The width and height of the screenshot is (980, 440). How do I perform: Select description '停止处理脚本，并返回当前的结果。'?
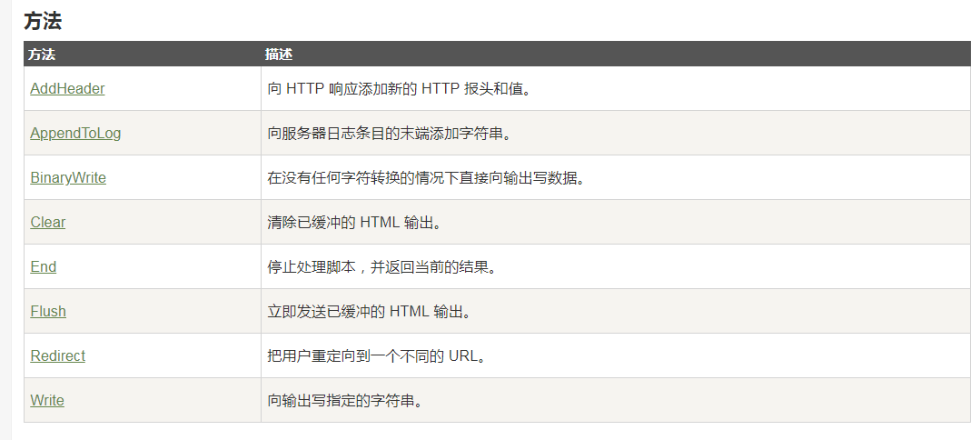click(x=381, y=266)
